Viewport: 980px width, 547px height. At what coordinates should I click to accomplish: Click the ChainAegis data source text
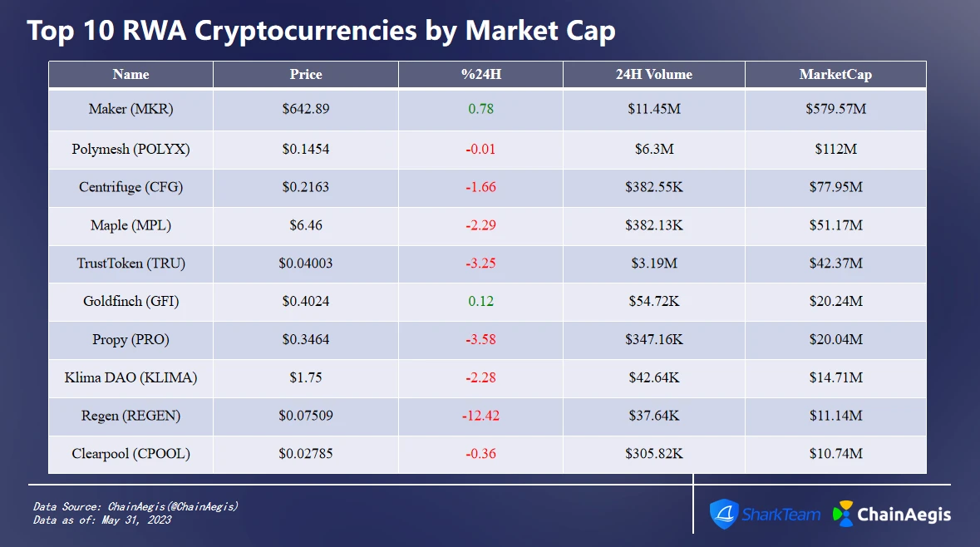click(135, 506)
